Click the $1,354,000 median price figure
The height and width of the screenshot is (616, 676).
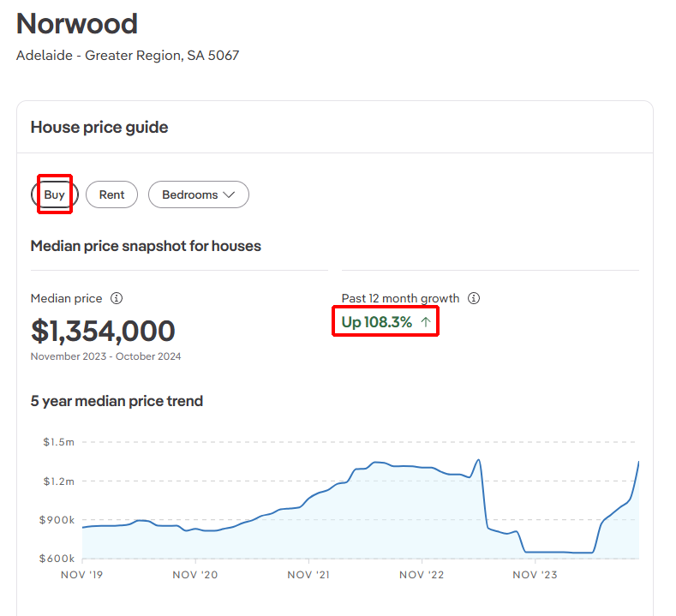[x=103, y=331]
